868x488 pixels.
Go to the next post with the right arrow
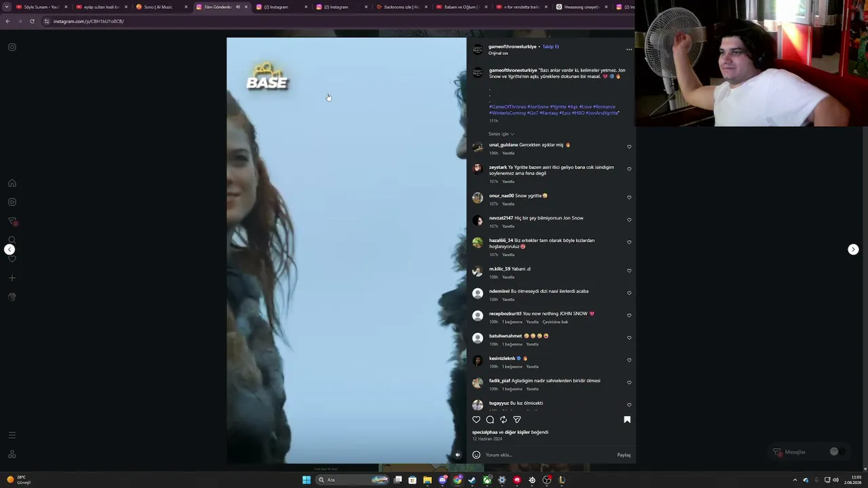853,249
